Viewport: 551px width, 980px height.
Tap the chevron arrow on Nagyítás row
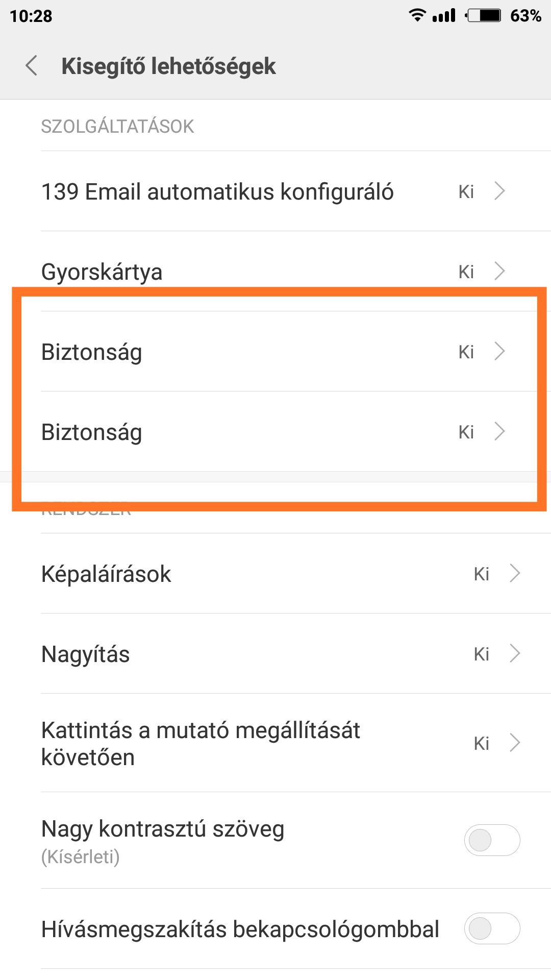pos(515,653)
